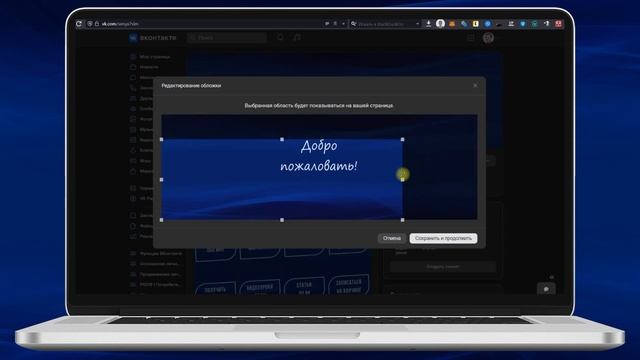The height and width of the screenshot is (360, 640).
Task: Click the VK apps grid icon in header
Action: [x=471, y=38]
